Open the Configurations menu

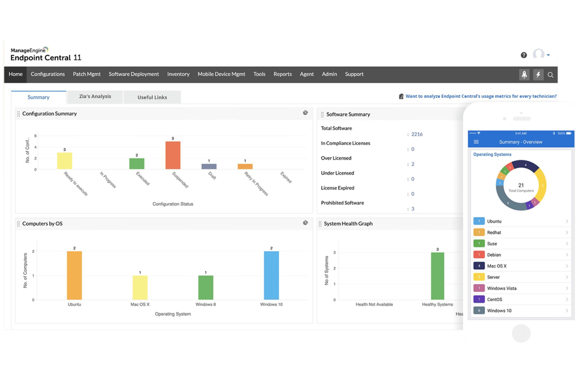tap(48, 74)
